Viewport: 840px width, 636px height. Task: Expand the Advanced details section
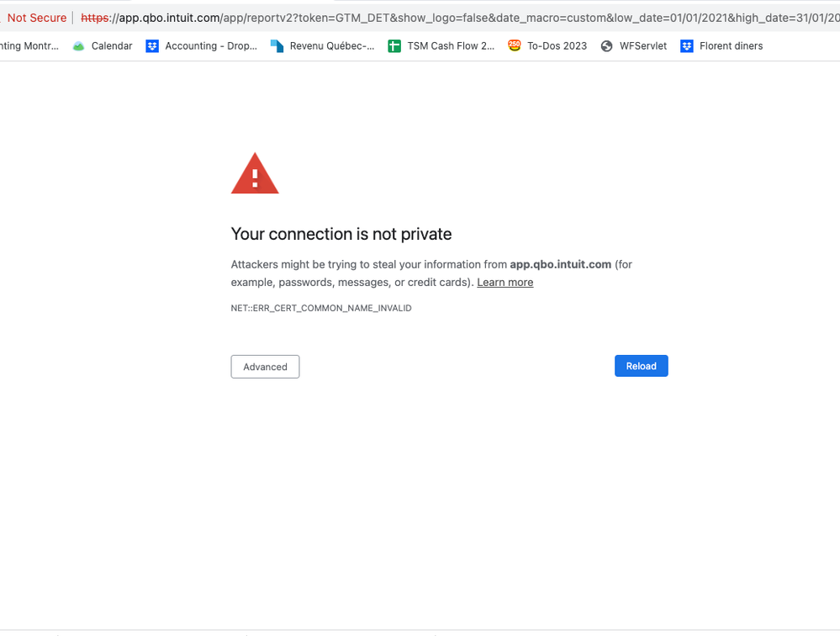265,367
